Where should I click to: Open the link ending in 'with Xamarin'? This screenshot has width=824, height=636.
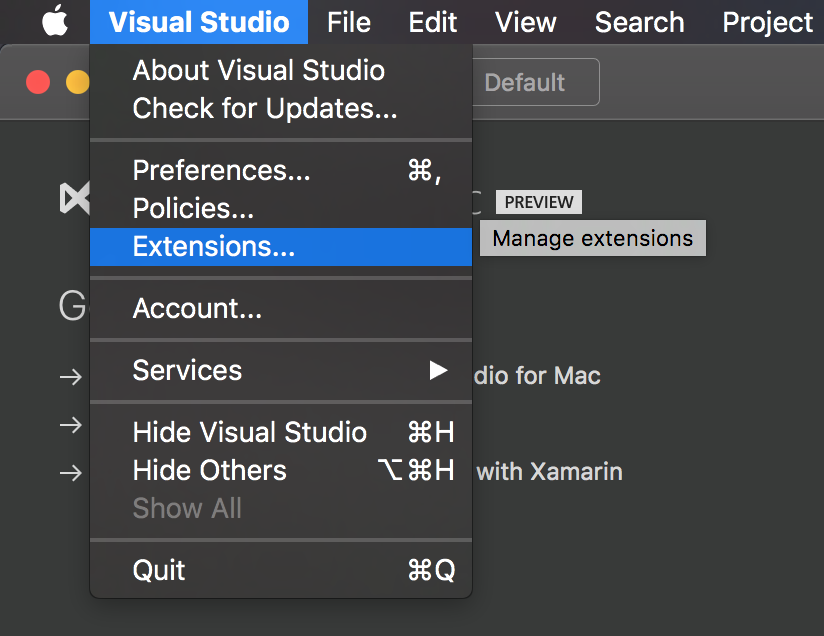pos(549,471)
